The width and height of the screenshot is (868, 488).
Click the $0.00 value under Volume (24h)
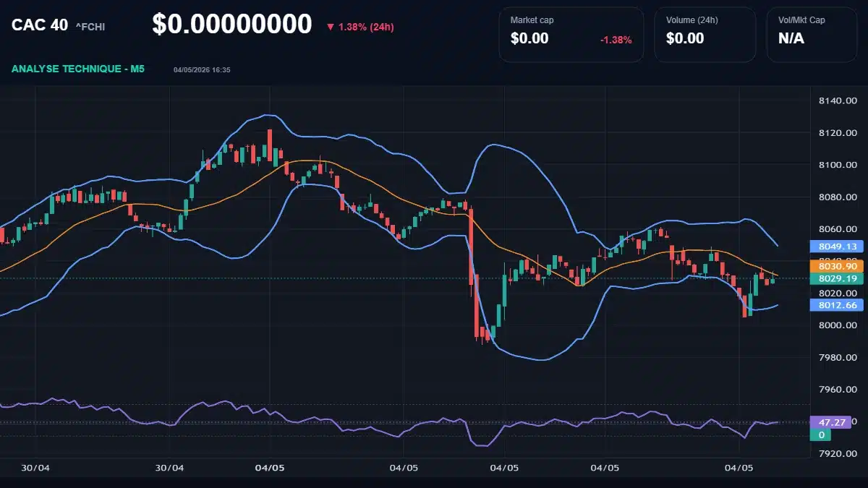[x=685, y=39]
